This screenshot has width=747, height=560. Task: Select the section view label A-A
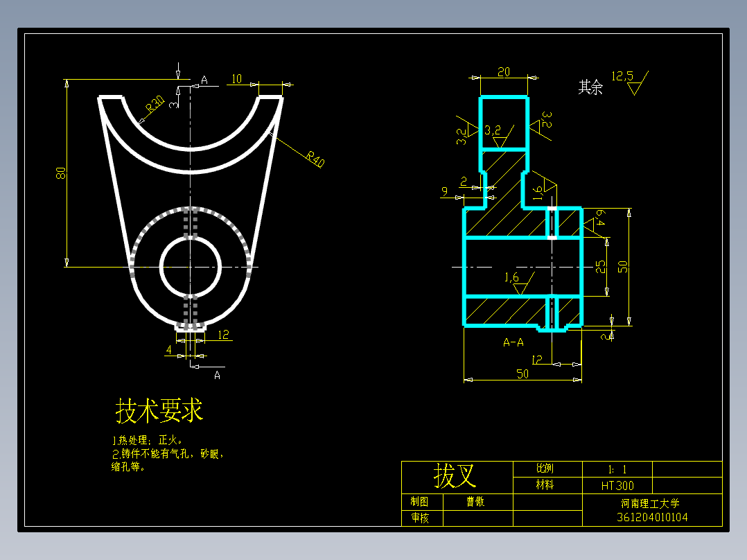click(x=513, y=342)
